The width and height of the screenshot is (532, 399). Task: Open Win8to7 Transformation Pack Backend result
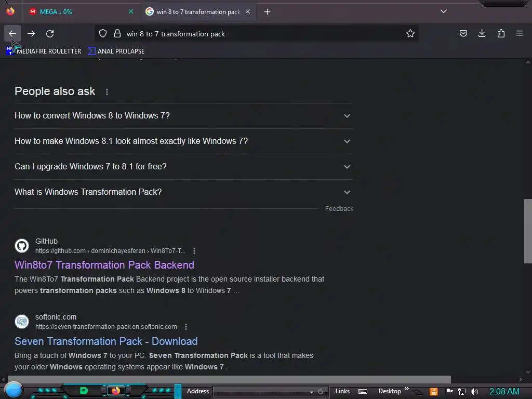coord(104,265)
